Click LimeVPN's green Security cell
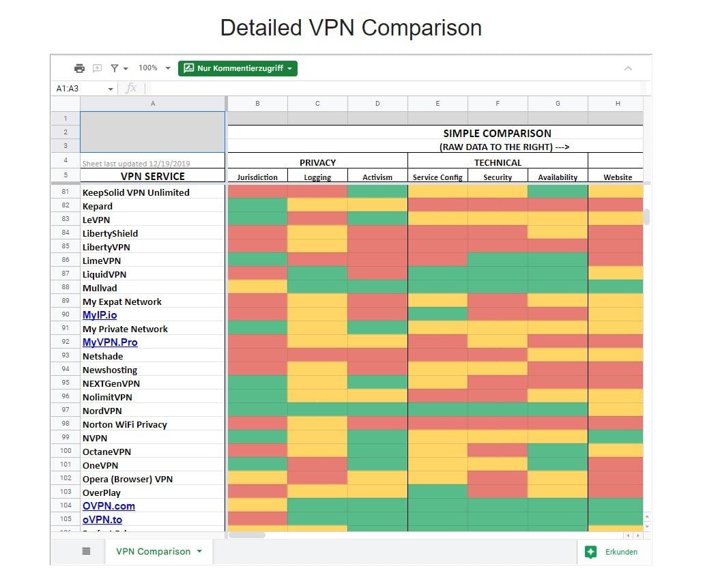This screenshot has height=588, width=703. (498, 260)
